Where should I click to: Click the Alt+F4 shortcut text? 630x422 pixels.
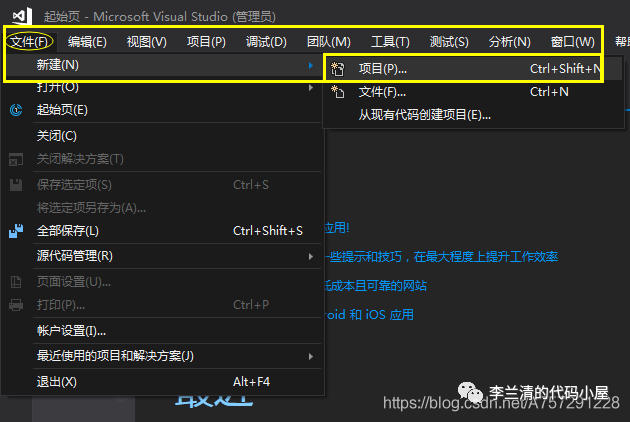[252, 381]
